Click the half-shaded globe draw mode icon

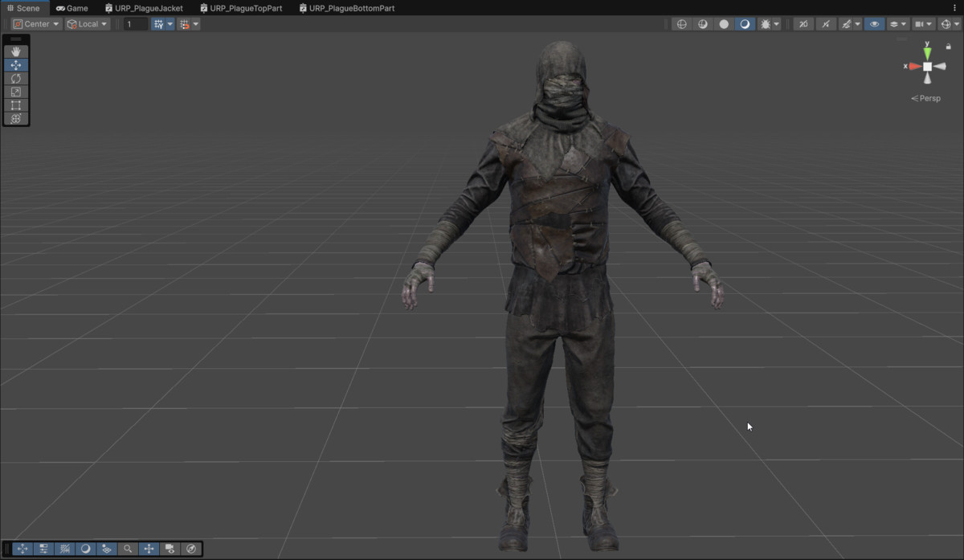(703, 24)
